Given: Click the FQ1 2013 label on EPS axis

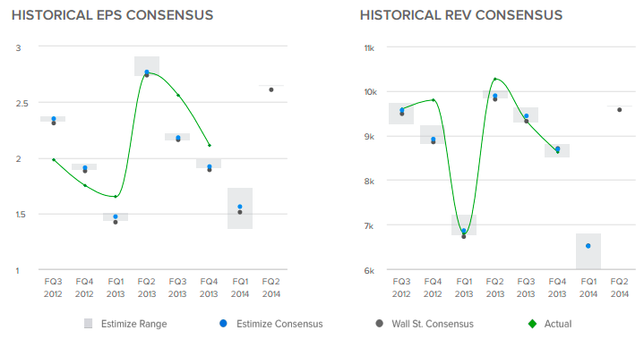Looking at the screenshot, I should click(x=116, y=288).
